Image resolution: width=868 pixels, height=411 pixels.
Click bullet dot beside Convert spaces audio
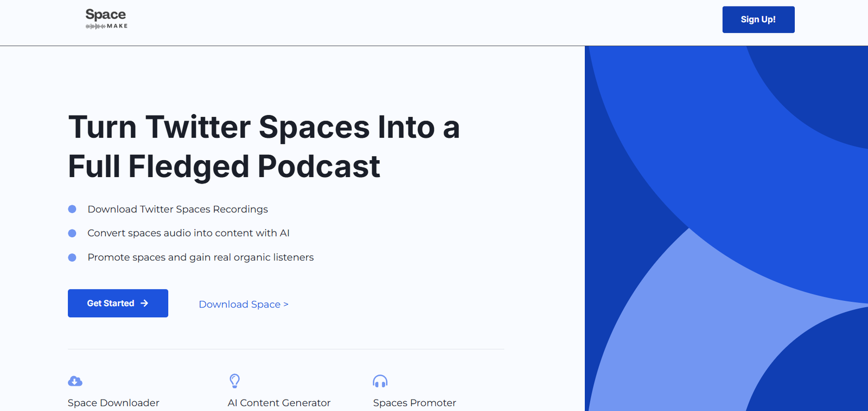(72, 233)
